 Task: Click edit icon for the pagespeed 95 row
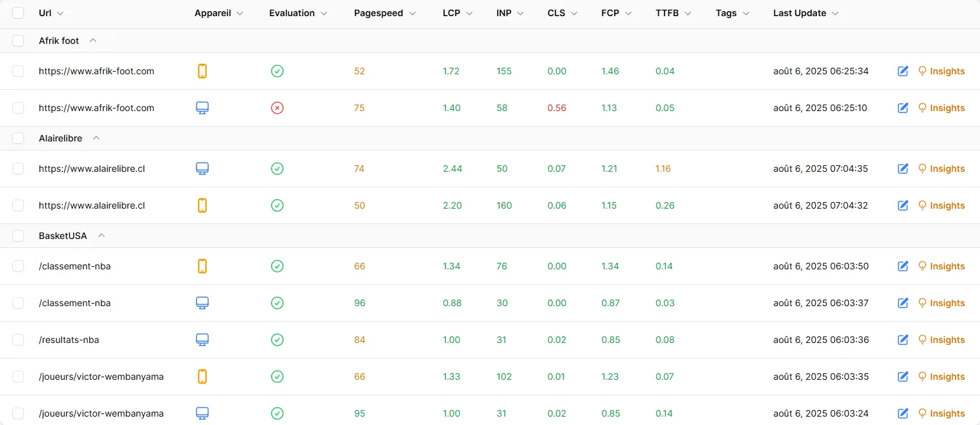click(x=903, y=413)
